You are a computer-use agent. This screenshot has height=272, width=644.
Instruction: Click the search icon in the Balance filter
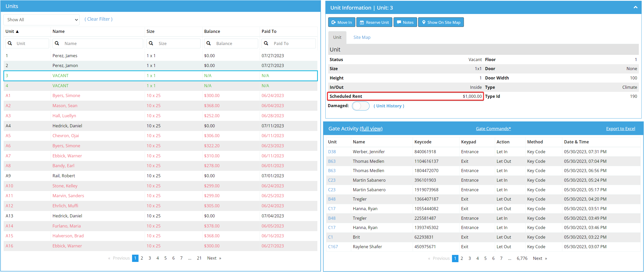click(x=209, y=43)
